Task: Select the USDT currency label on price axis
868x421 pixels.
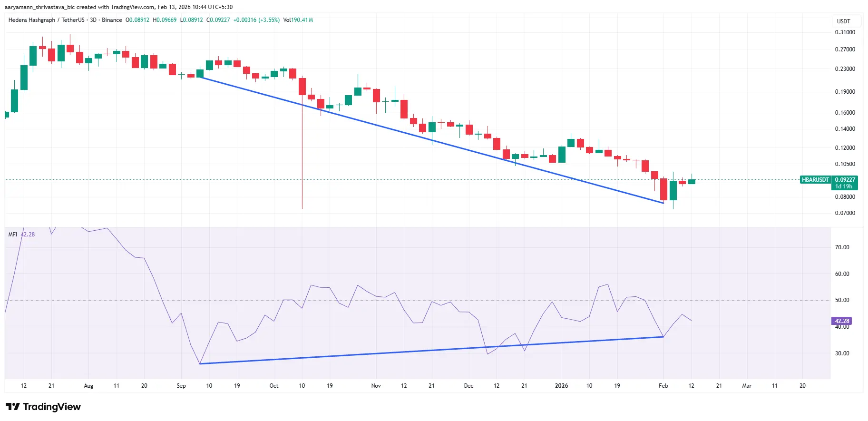Action: tap(843, 21)
